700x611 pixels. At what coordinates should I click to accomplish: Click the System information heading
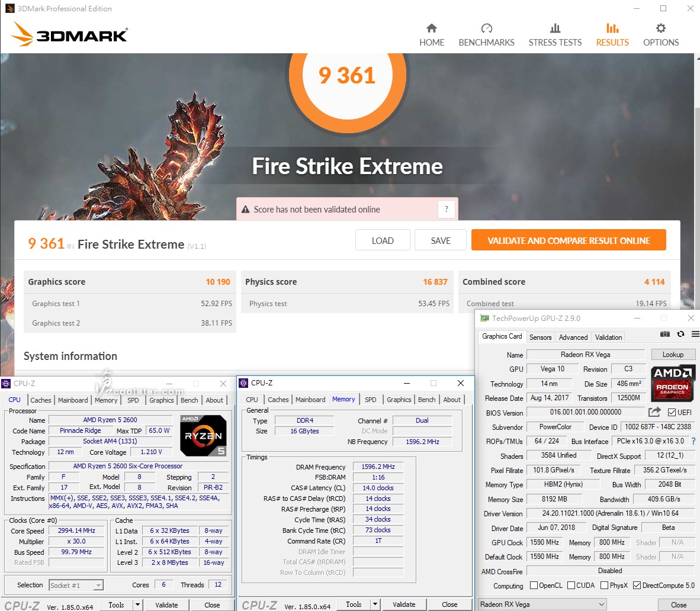click(70, 356)
